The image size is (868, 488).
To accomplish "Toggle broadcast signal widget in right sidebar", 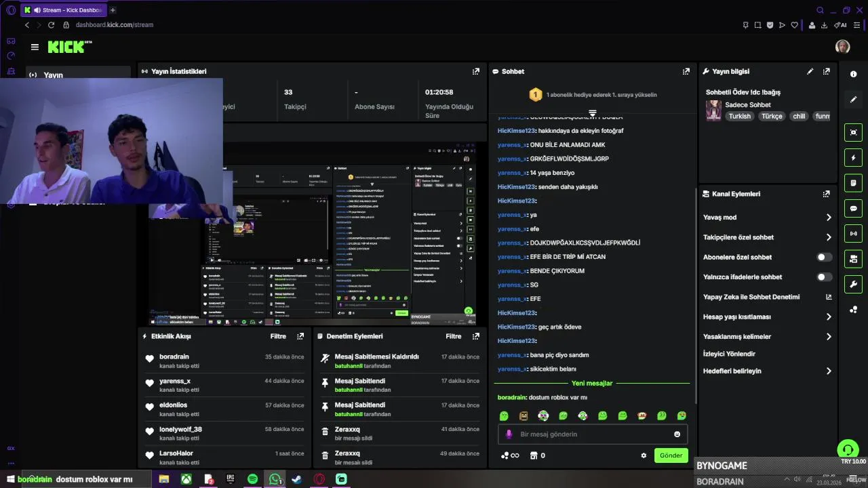I will 853,234.
